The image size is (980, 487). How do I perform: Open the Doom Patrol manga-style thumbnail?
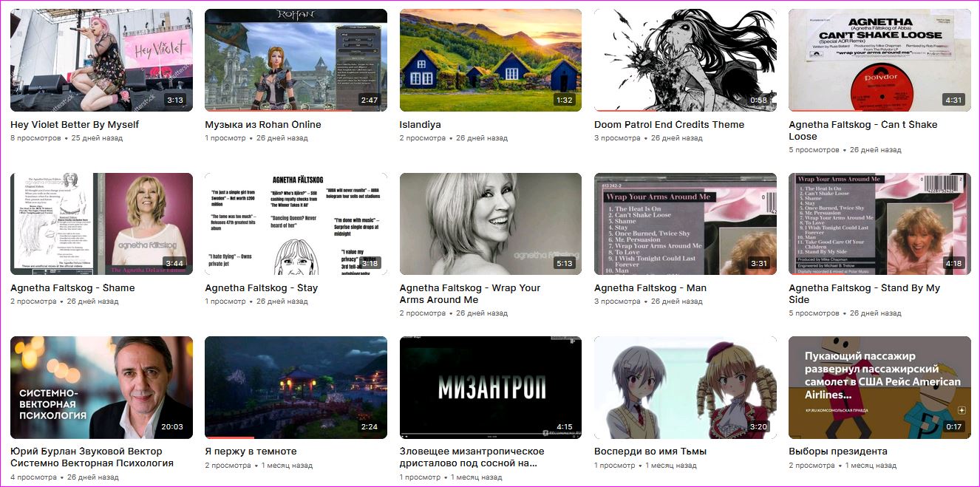pos(685,60)
